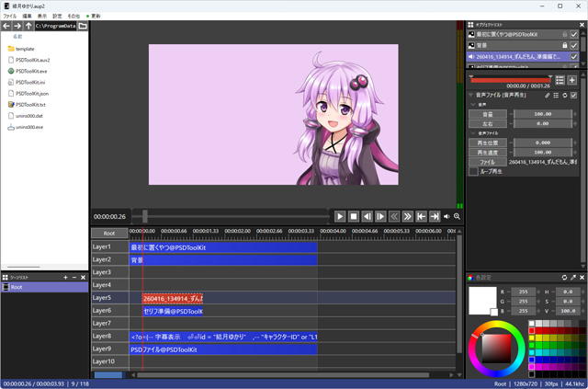Image resolution: width=588 pixels, height=389 pixels.
Task: Collapse the 音声ファイル [音声再生] section
Action: pyautogui.click(x=470, y=96)
